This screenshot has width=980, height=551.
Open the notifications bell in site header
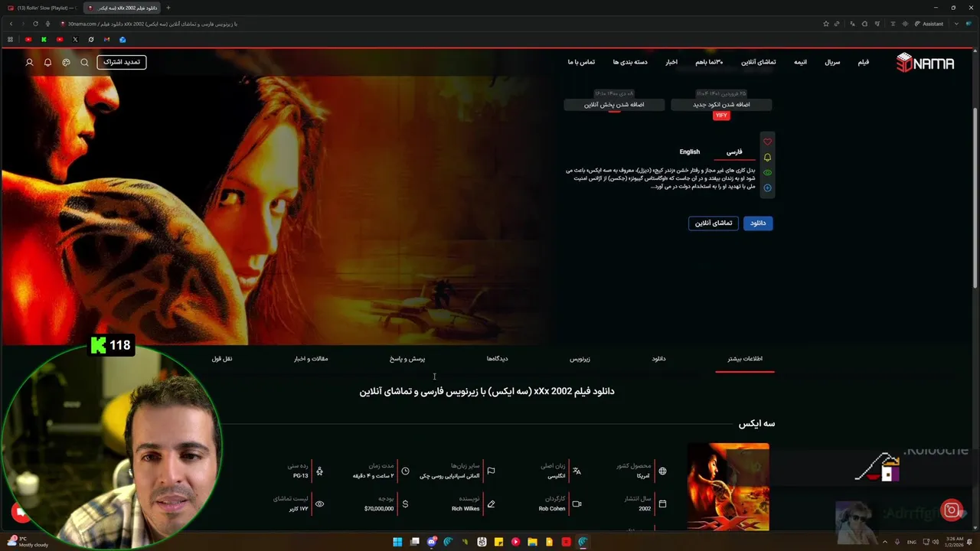click(47, 62)
